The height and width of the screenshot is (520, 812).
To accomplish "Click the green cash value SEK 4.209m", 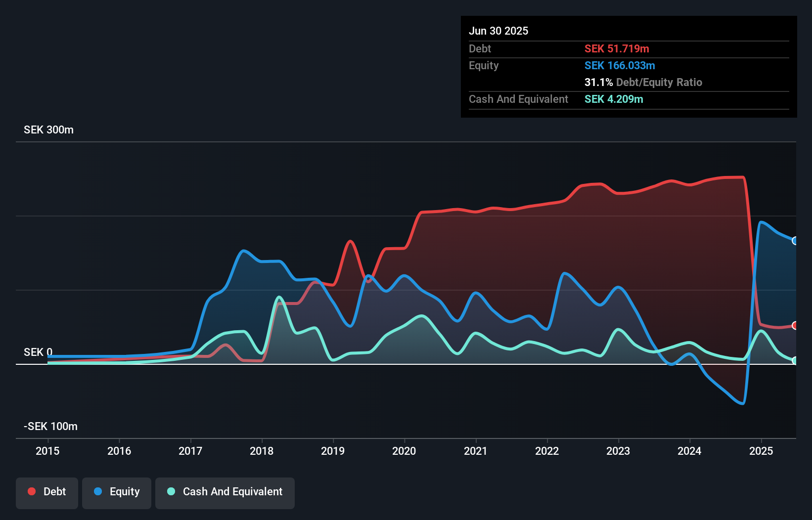I will point(614,99).
